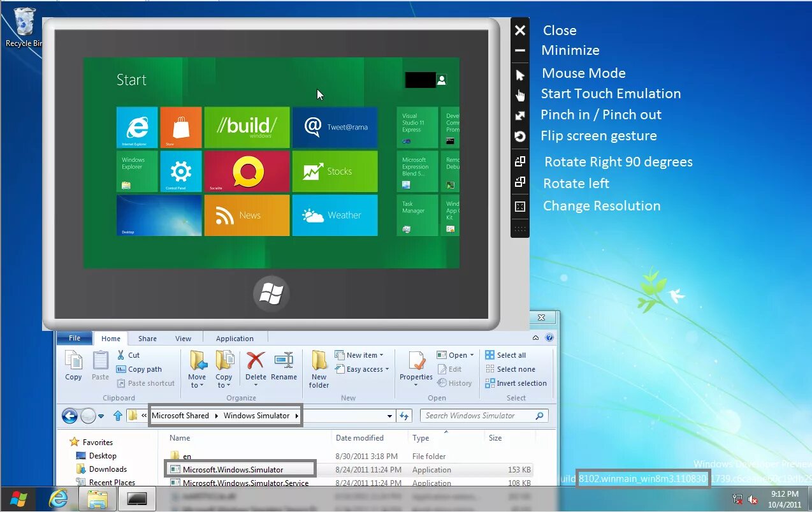Open Task Manager tile
The height and width of the screenshot is (512, 812).
tap(417, 216)
